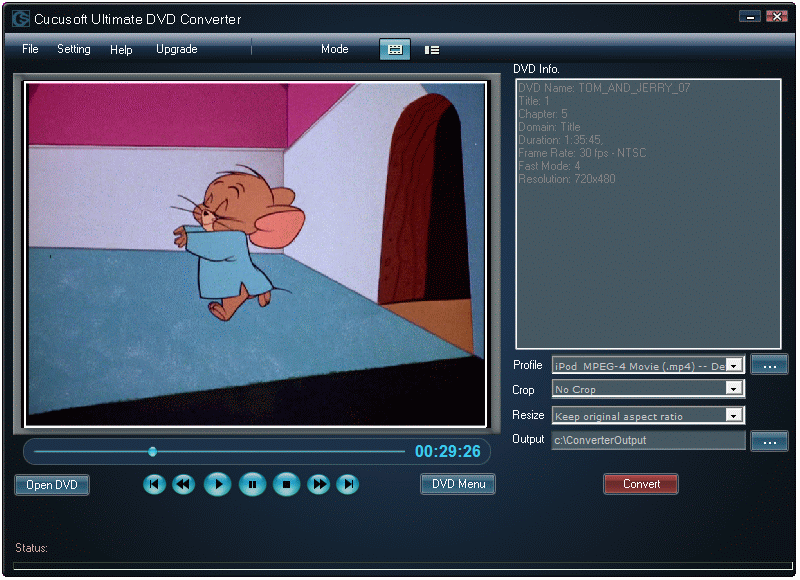800x580 pixels.
Task: Click the DVD Name TOM_AND_JERRY_07 line
Action: 604,88
